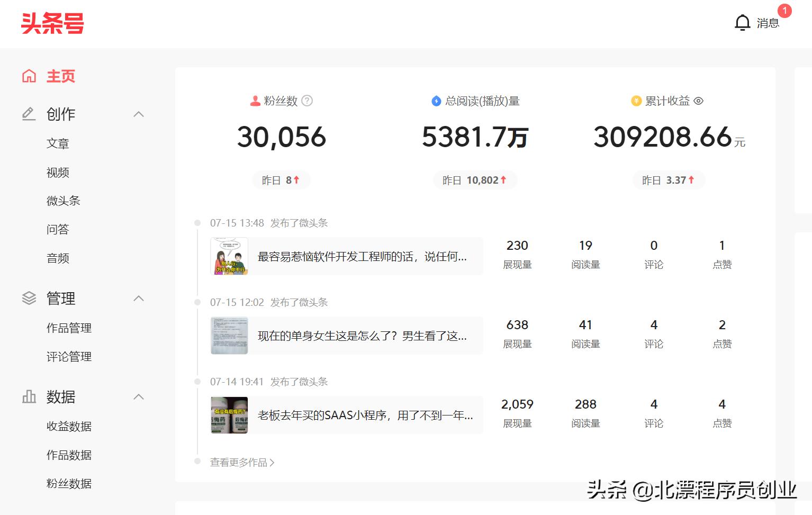Image resolution: width=812 pixels, height=515 pixels.
Task: Click the thumbnail of the SAAS小程序 post
Action: tap(229, 415)
